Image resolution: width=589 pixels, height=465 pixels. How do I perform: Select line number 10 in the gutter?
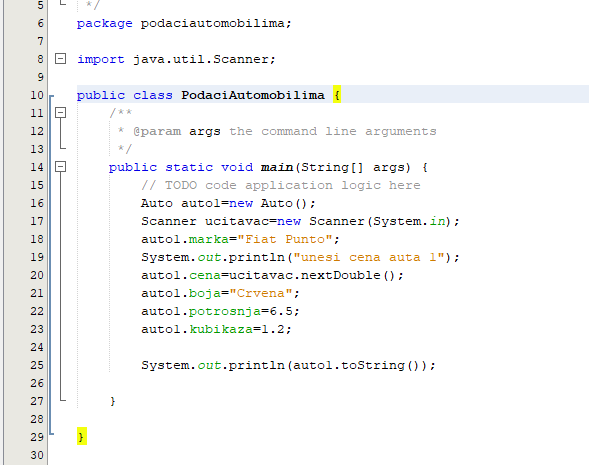(37, 95)
